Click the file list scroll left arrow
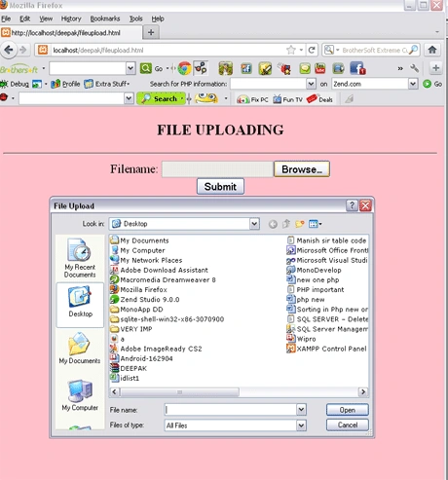448x480 pixels. pos(114,392)
